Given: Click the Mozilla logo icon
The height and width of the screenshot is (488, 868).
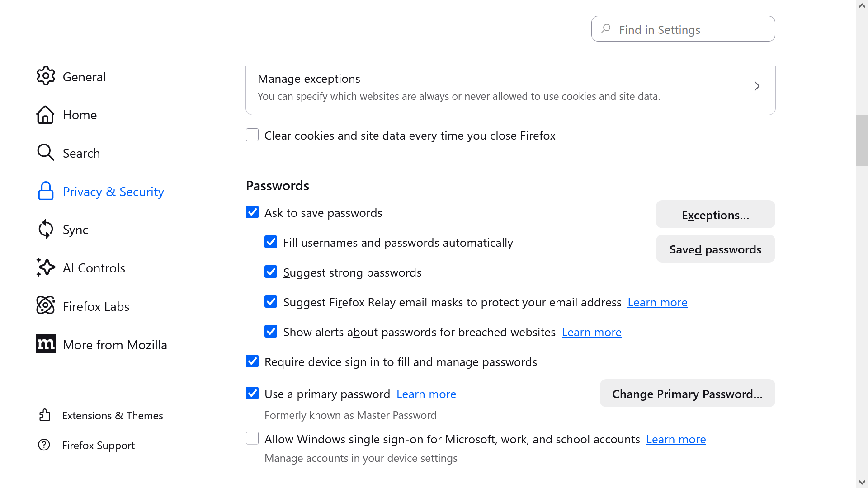Looking at the screenshot, I should (x=46, y=344).
